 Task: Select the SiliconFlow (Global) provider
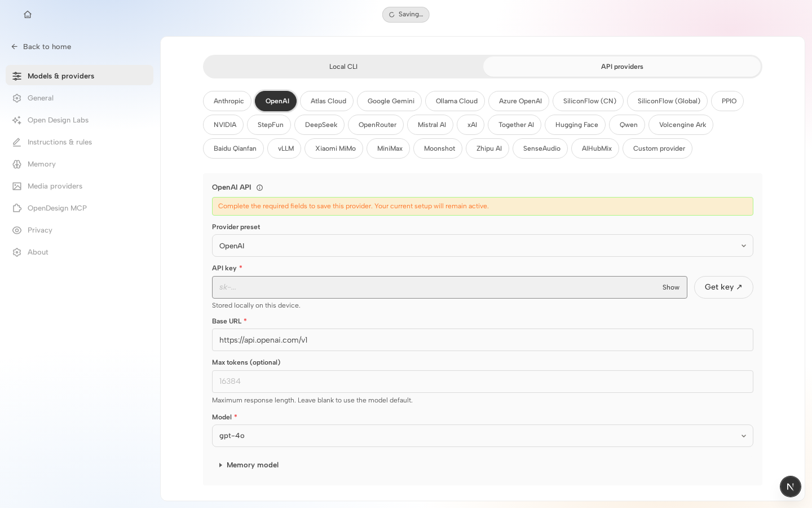coord(668,101)
